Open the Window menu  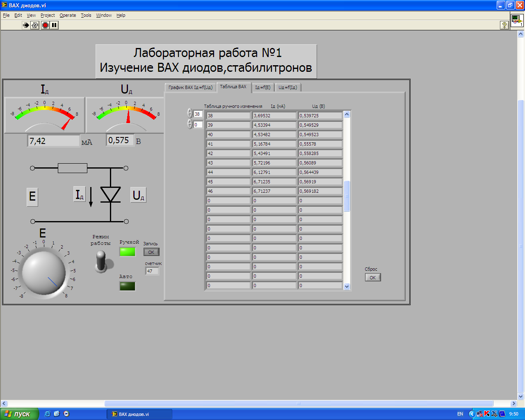(104, 15)
